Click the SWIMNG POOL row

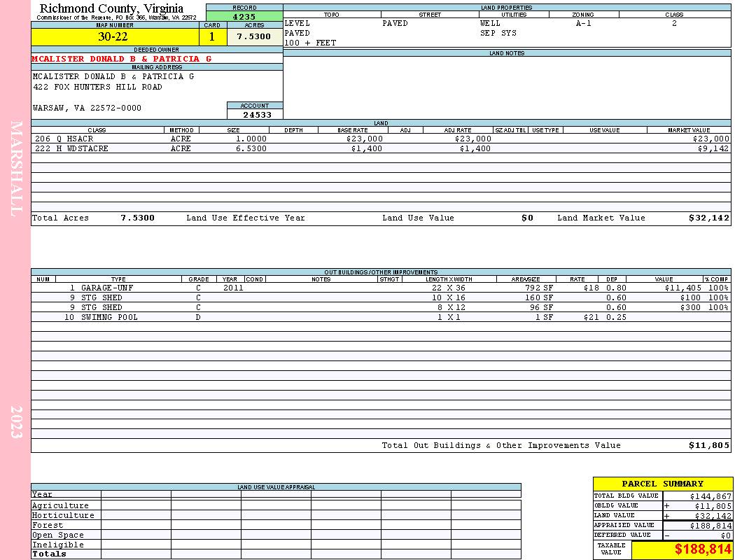381,317
